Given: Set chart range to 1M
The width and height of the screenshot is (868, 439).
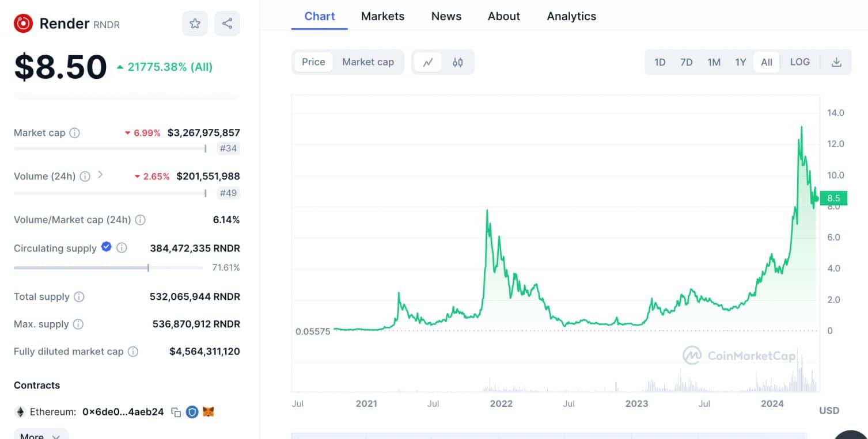Looking at the screenshot, I should coord(714,62).
